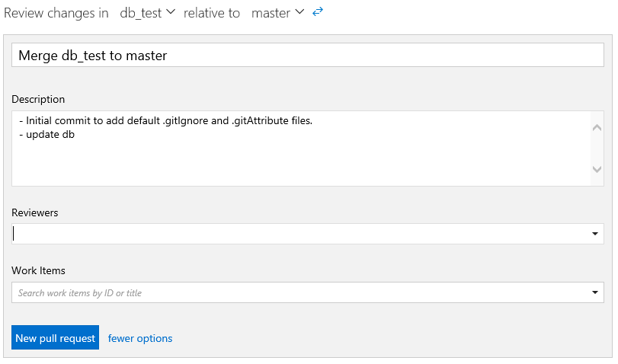Click the "relative to" text
The width and height of the screenshot is (618, 364).
[x=212, y=13]
